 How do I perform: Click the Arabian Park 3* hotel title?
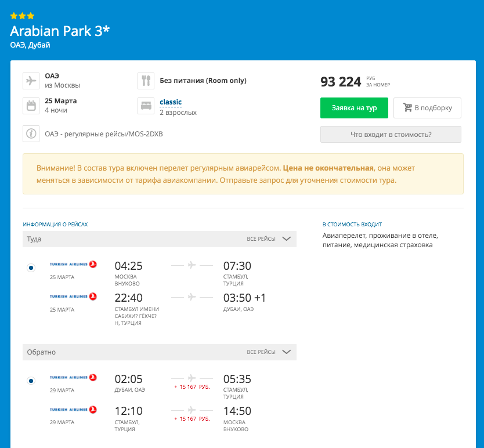pos(60,31)
